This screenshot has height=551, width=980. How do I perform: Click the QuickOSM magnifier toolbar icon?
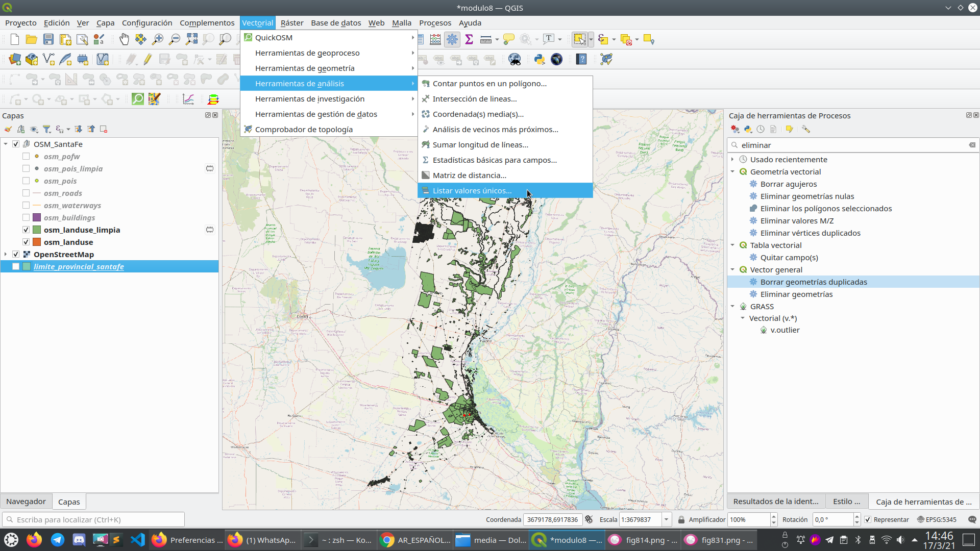tap(138, 99)
